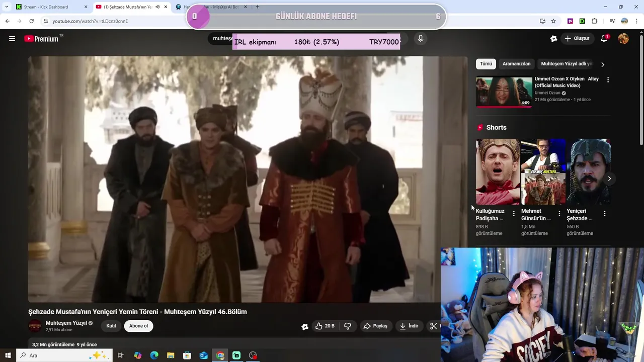
Task: Select the Aramanızdan filter chip
Action: coord(516,64)
